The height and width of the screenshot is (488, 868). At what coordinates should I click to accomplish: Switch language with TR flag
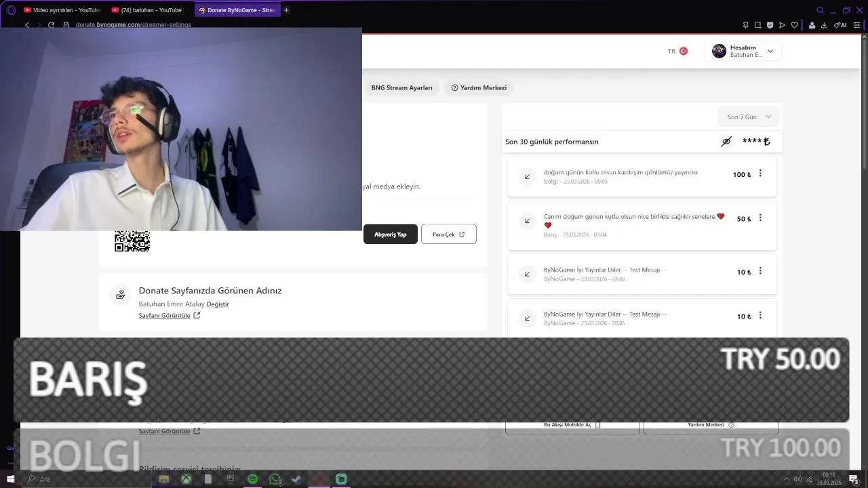[x=677, y=51]
